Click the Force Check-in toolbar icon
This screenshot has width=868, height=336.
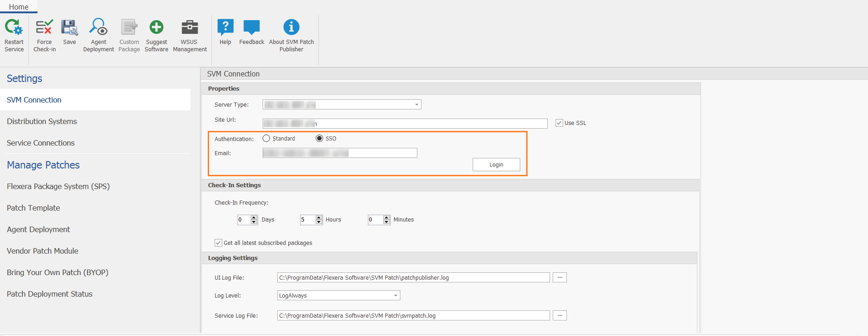tap(44, 28)
